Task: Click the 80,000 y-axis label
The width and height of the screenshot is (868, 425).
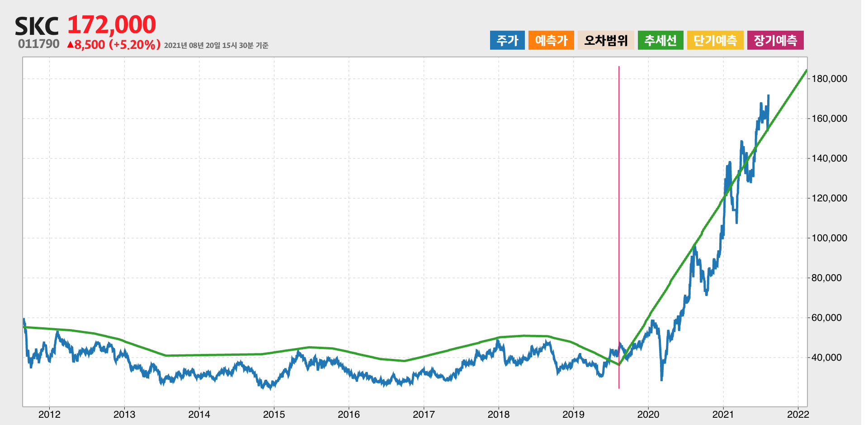Action: (x=827, y=278)
